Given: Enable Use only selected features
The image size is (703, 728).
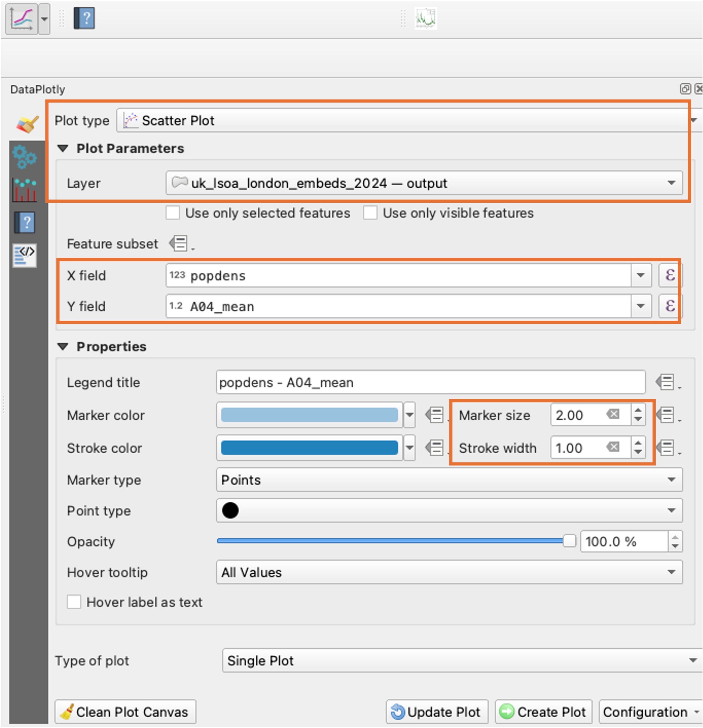Looking at the screenshot, I should [173, 213].
